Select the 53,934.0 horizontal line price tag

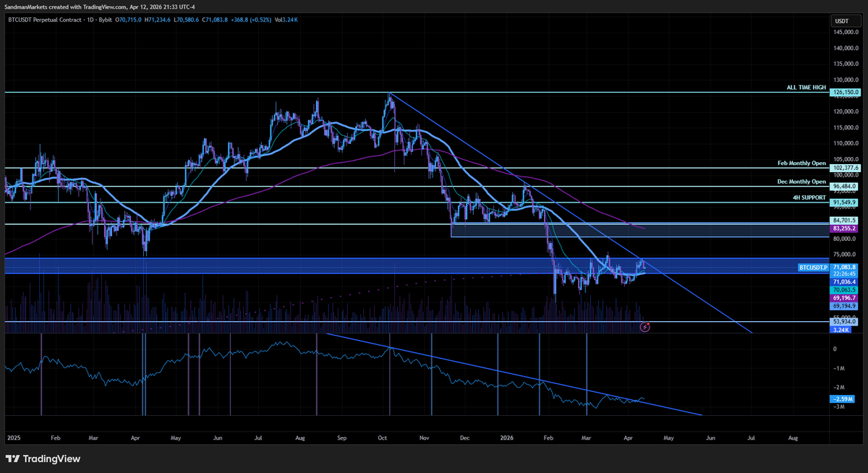click(x=844, y=322)
